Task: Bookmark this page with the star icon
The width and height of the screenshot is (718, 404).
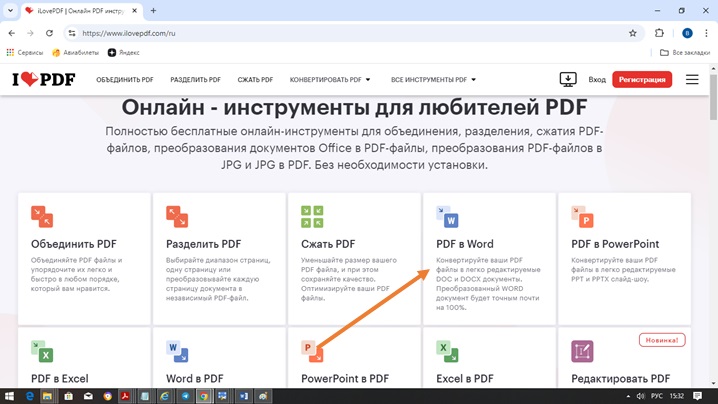Action: coord(632,33)
